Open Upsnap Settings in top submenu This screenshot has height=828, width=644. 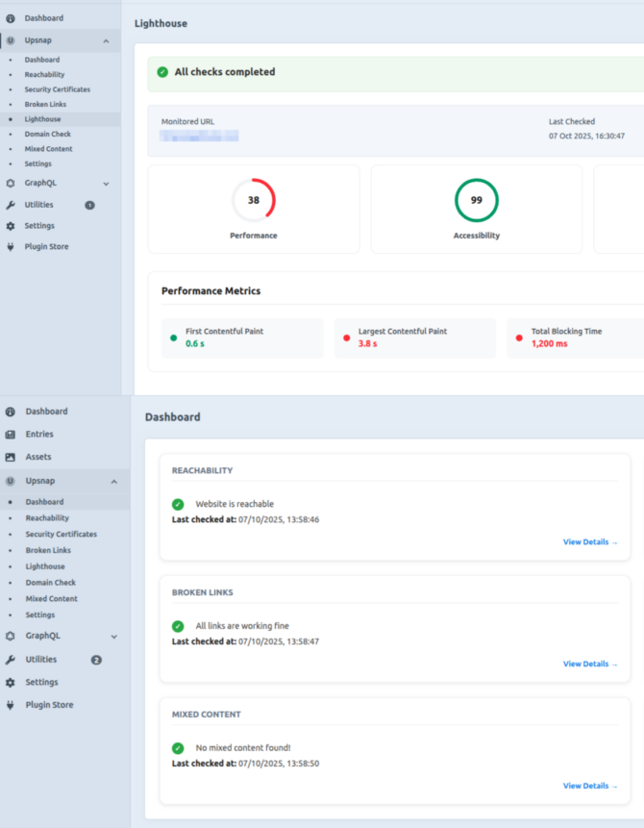(38, 163)
